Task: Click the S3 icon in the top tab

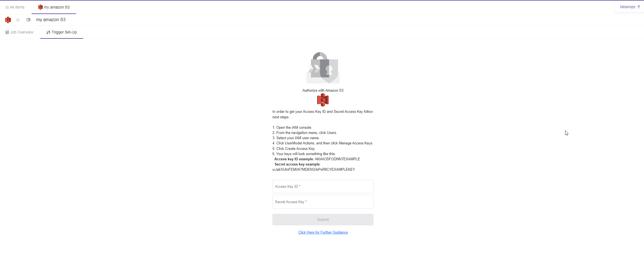Action: [40, 7]
